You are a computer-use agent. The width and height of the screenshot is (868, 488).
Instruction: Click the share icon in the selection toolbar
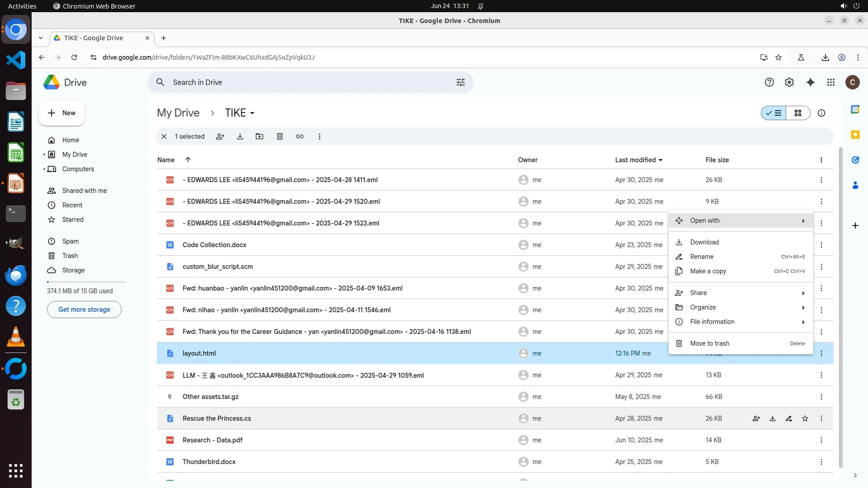coord(220,136)
